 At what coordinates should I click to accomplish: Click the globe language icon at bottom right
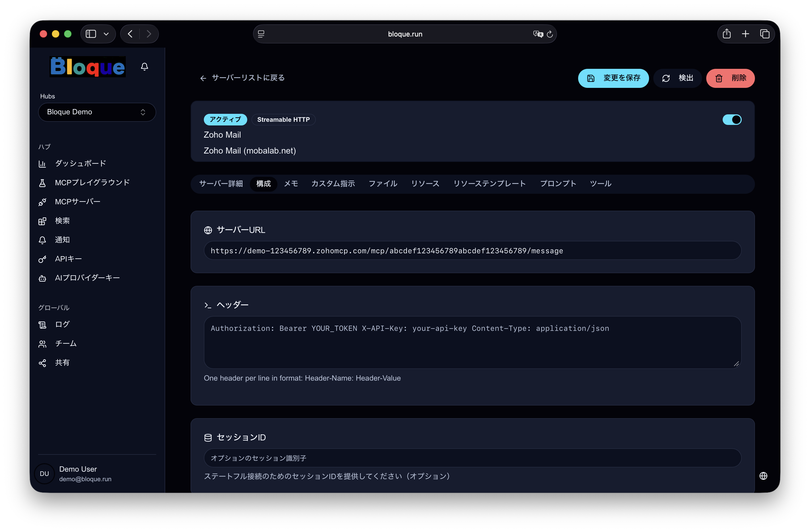763,476
